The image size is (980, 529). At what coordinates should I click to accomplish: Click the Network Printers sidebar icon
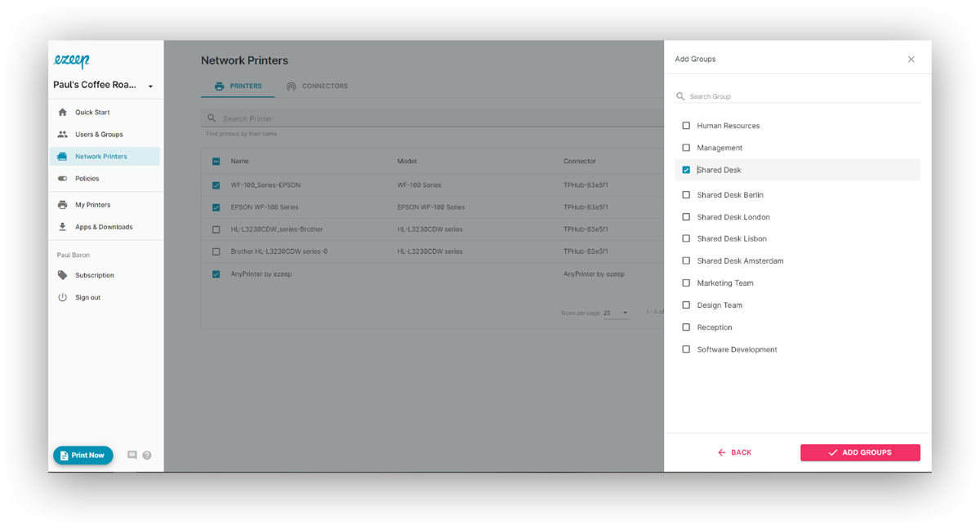pyautogui.click(x=63, y=156)
